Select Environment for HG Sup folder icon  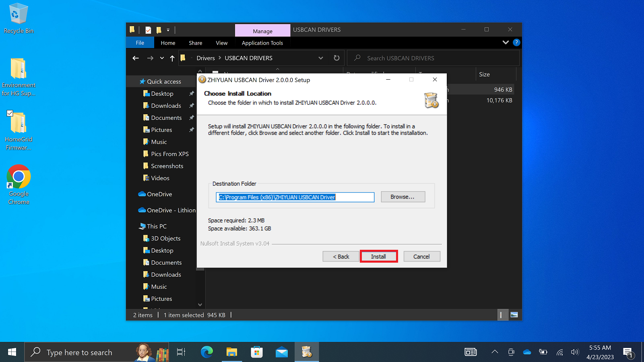tap(19, 77)
